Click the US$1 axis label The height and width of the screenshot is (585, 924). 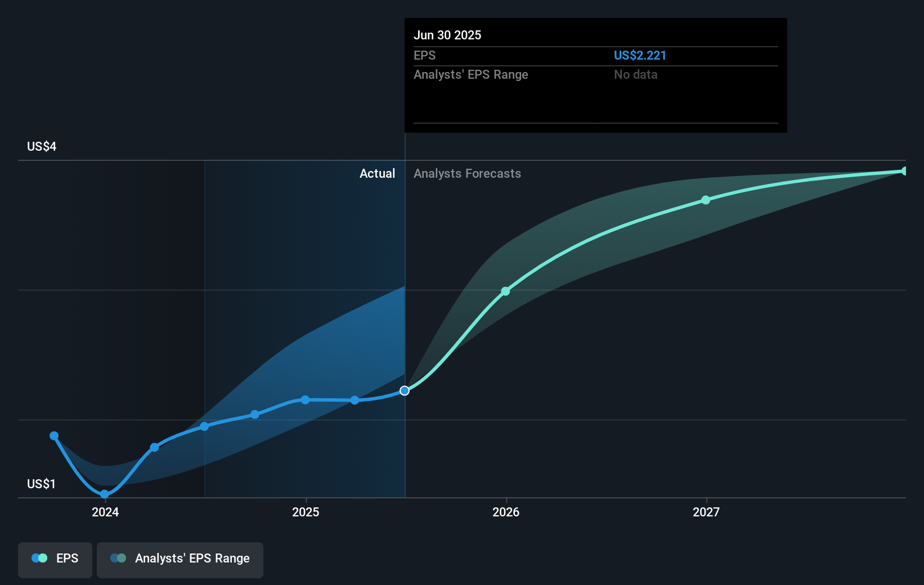click(41, 484)
